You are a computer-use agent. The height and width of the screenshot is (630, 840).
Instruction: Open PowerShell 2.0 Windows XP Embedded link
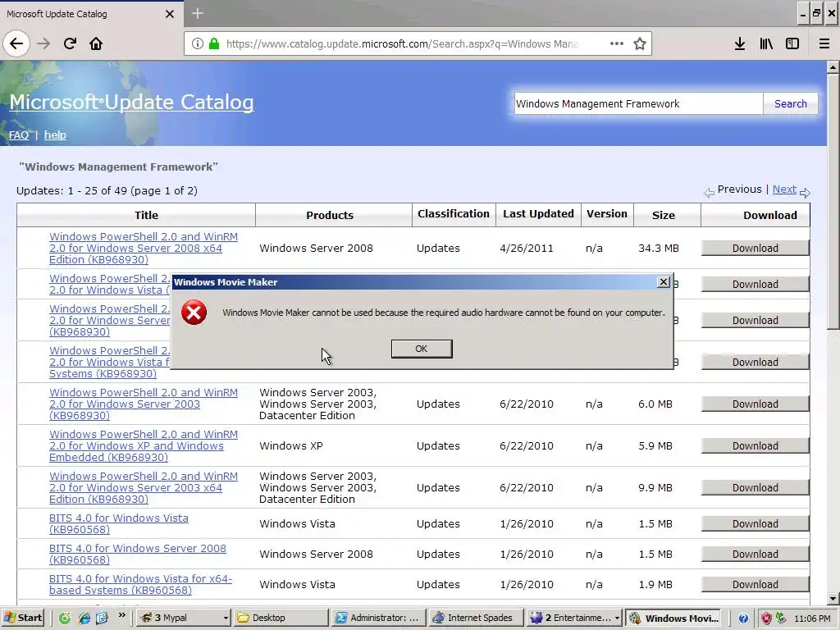click(143, 445)
